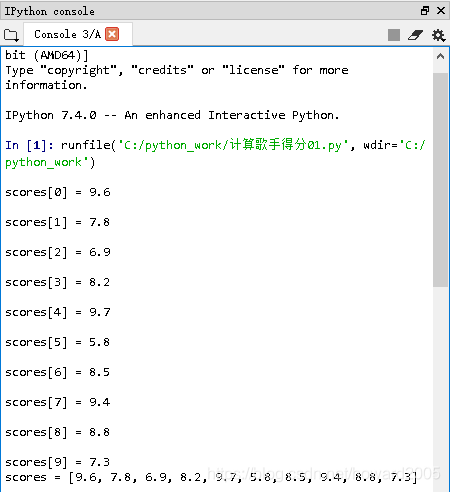Click the line 'scores[6] = 8.5'
450x492 pixels.
click(58, 372)
